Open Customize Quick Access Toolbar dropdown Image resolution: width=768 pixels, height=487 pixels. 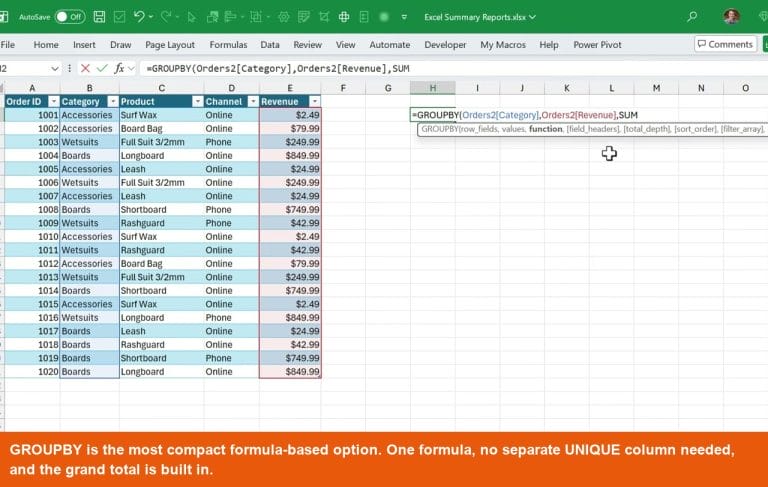(x=404, y=17)
